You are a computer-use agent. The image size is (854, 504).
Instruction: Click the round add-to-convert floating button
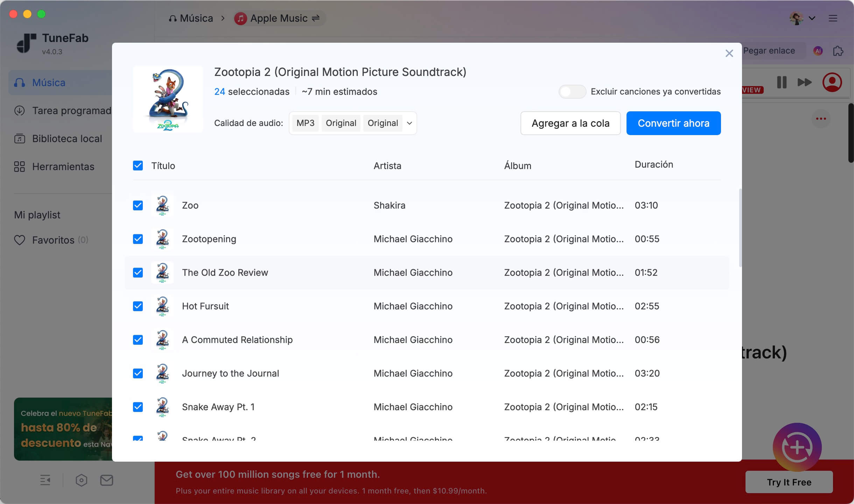(797, 447)
